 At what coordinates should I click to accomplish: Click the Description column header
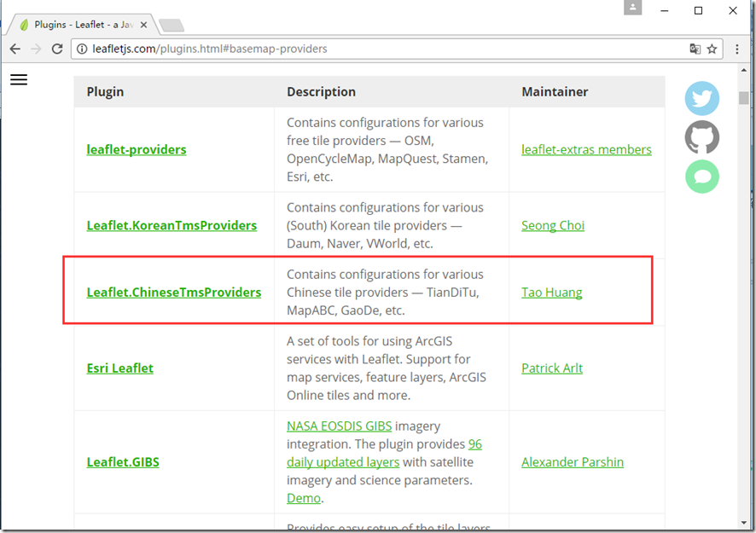321,91
